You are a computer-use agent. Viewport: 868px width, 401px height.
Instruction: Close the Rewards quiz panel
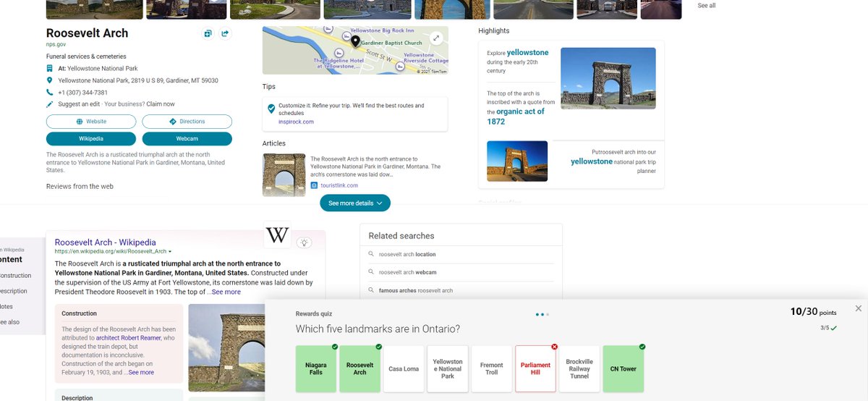click(x=859, y=308)
